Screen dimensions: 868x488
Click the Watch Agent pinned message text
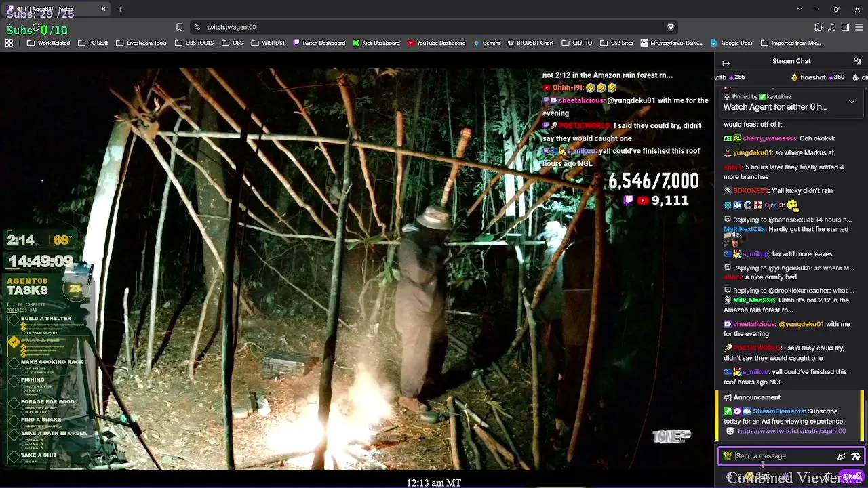pyautogui.click(x=774, y=107)
